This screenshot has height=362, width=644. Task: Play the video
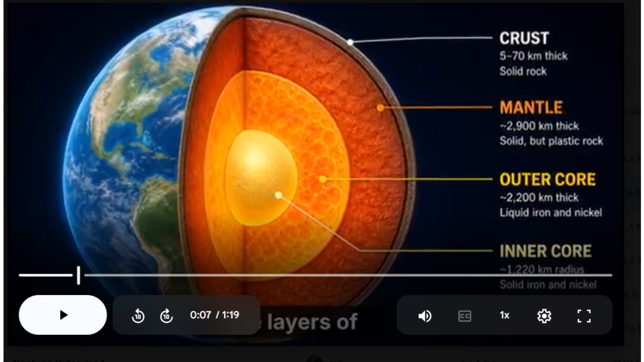pos(63,315)
